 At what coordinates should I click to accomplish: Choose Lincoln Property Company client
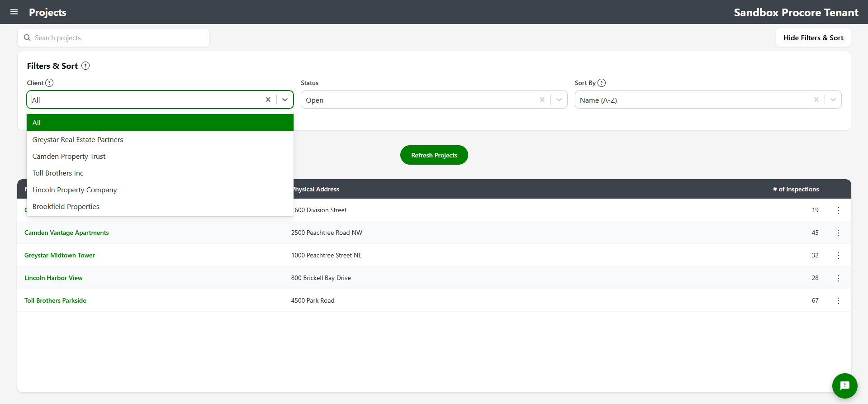pyautogui.click(x=160, y=190)
